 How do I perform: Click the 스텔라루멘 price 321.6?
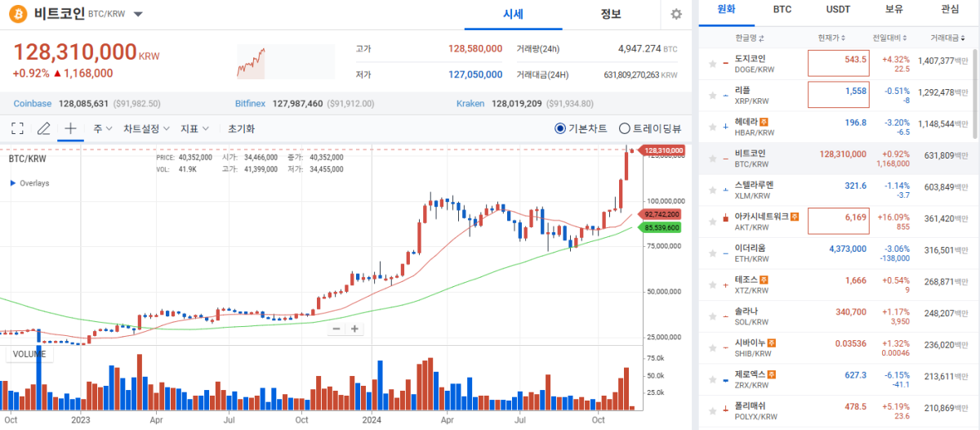coord(855,186)
